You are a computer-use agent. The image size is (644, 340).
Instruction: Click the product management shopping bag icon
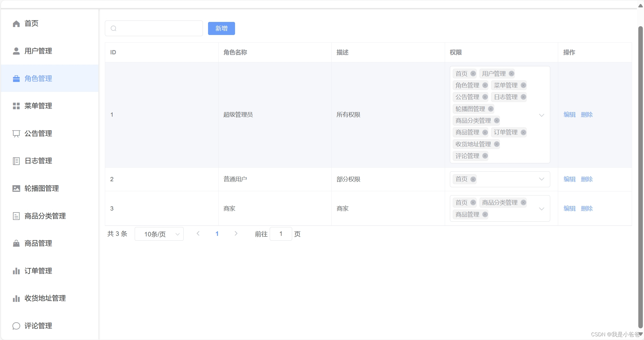16,244
